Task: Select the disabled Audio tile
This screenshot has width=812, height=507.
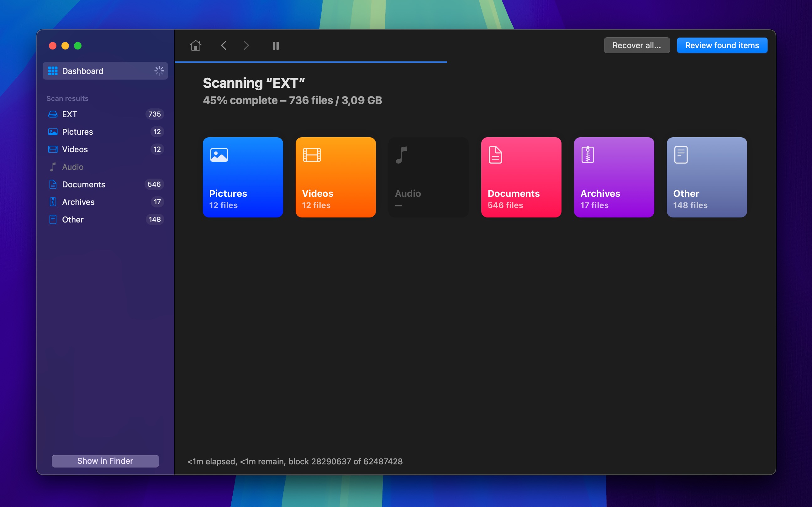Action: point(428,177)
